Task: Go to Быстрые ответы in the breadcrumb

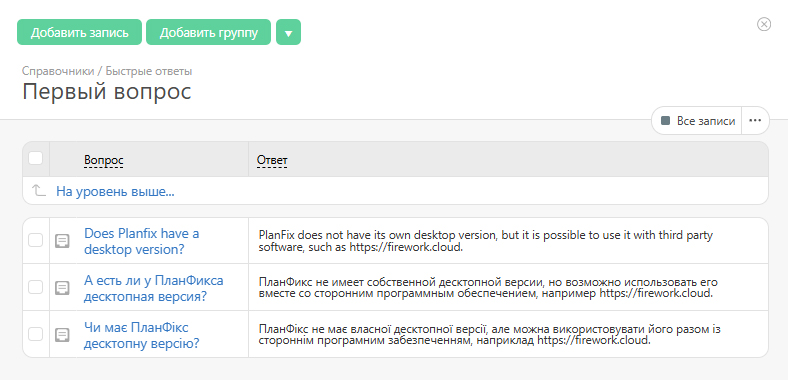Action: click(x=149, y=71)
